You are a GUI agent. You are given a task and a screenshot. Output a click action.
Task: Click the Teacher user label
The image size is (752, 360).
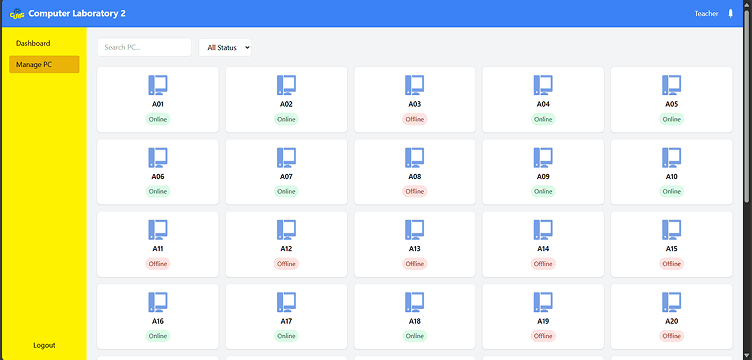pos(706,13)
